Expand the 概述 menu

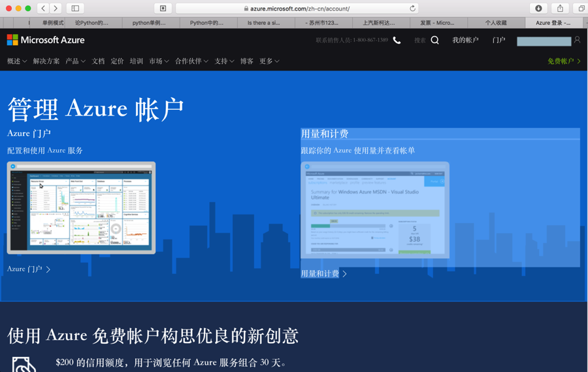pos(17,61)
